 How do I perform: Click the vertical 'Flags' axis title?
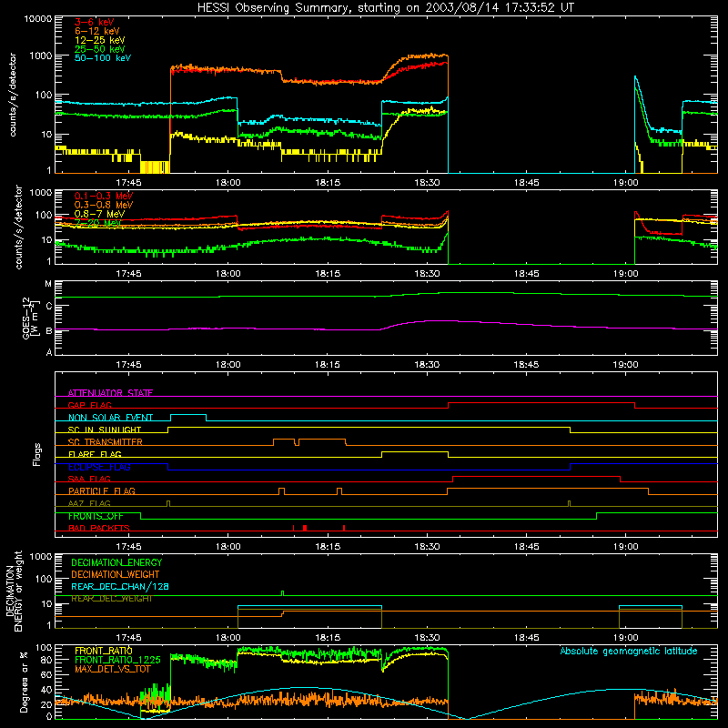(x=36, y=454)
